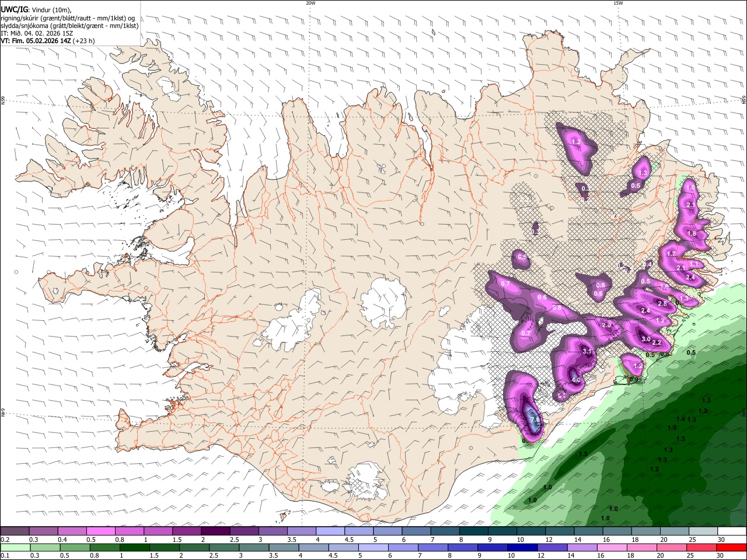
Task: Select the snow legend swatch between 18 and 20
Action: [x=647, y=531]
